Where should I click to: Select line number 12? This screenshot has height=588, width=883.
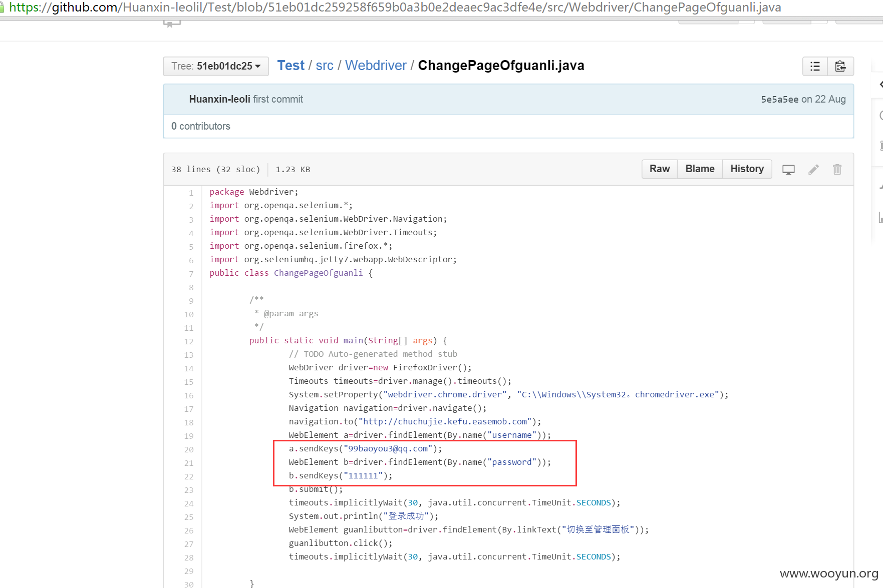pos(188,341)
